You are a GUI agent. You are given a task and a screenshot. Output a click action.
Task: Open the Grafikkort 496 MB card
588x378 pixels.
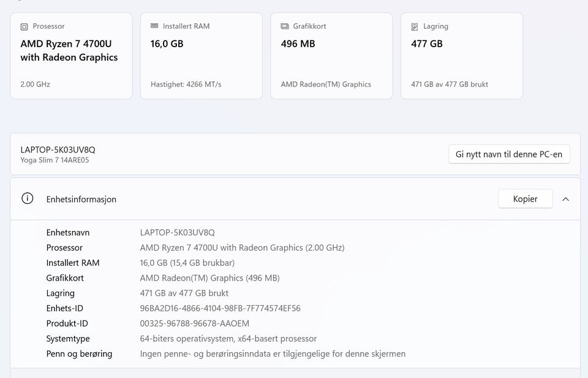coord(331,56)
